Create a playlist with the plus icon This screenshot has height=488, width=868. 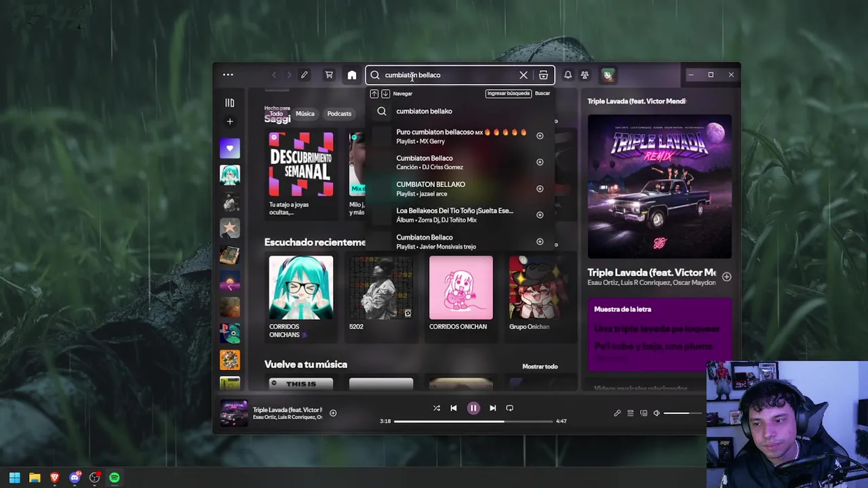click(x=230, y=121)
